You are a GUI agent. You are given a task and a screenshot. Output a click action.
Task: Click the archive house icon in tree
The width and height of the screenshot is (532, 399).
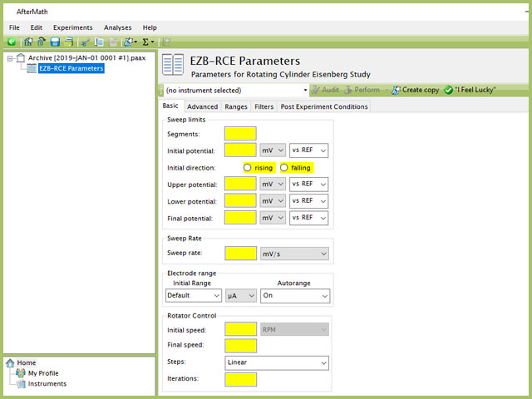[21, 57]
